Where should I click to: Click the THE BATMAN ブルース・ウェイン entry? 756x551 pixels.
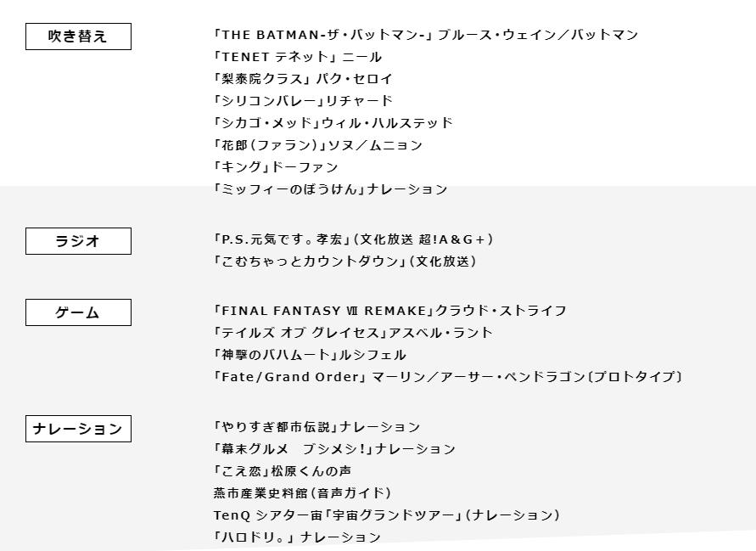click(x=425, y=35)
